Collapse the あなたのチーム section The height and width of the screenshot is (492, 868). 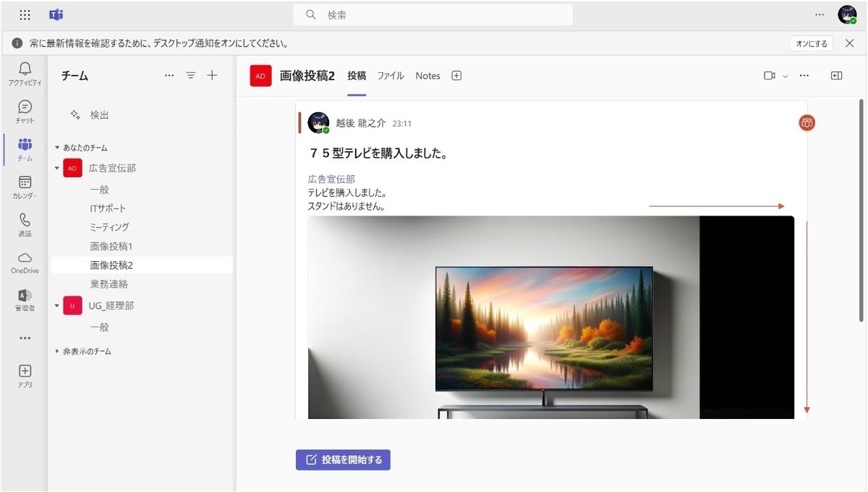coord(58,148)
